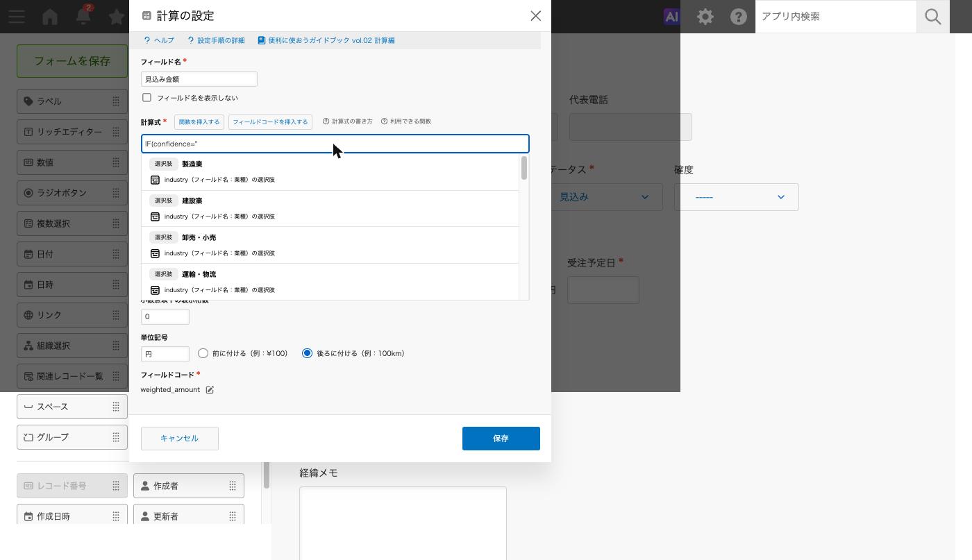972x560 pixels.
Task: Click the キャンセル button
Action: pyautogui.click(x=180, y=439)
